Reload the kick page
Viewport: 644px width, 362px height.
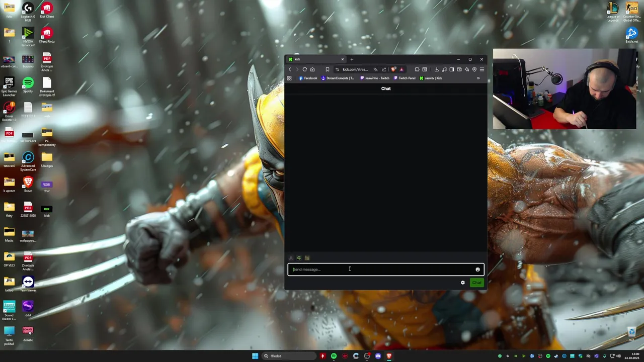305,69
